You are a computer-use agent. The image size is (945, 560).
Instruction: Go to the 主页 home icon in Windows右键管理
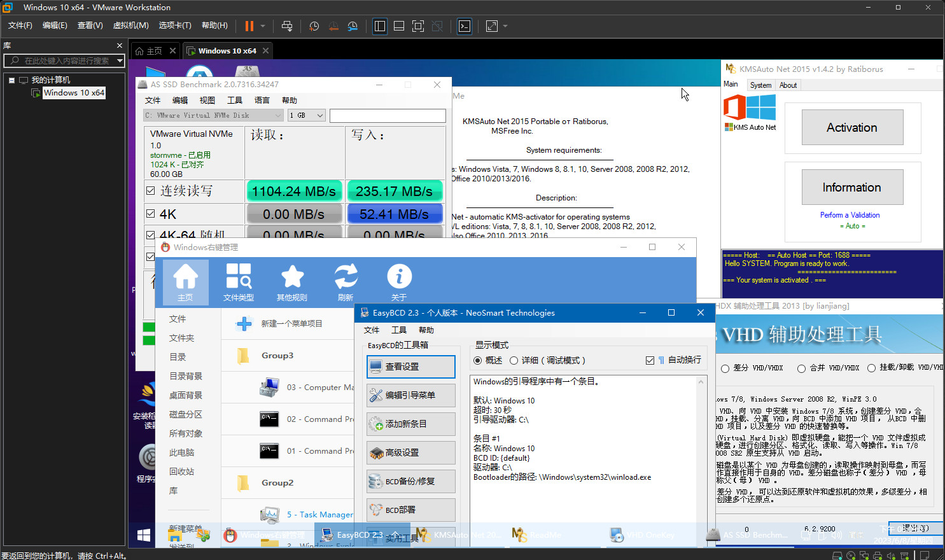(x=185, y=282)
